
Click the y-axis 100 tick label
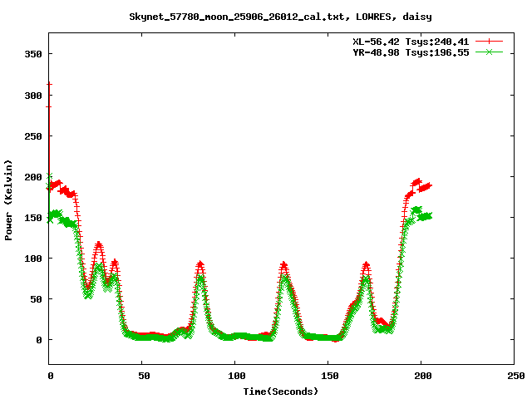pos(33,259)
